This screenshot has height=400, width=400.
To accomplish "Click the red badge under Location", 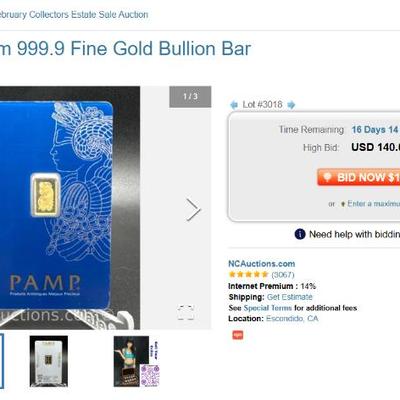I will (x=238, y=335).
